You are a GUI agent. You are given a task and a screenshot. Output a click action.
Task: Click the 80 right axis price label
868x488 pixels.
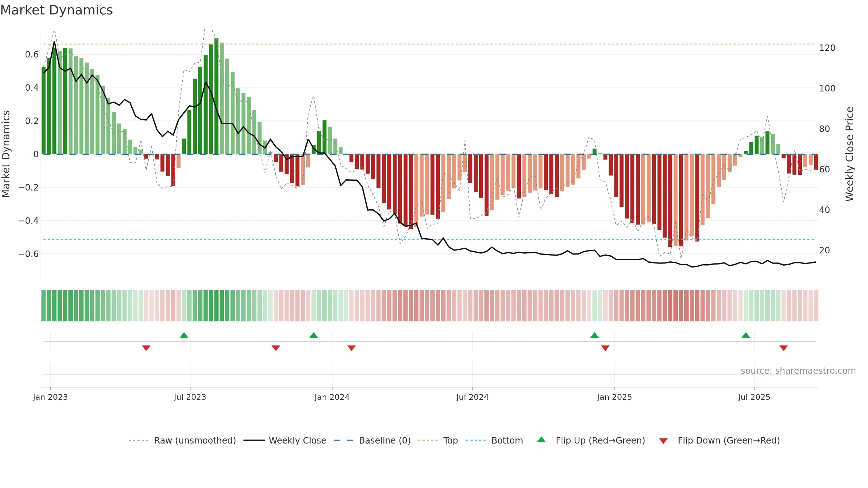pos(825,129)
